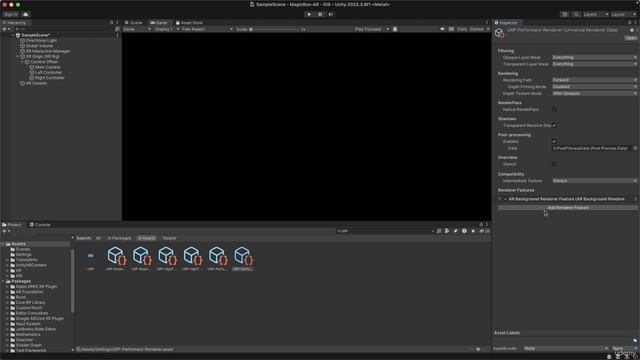This screenshot has height=360, width=640.
Task: Select the In Packages search filter
Action: pyautogui.click(x=119, y=238)
